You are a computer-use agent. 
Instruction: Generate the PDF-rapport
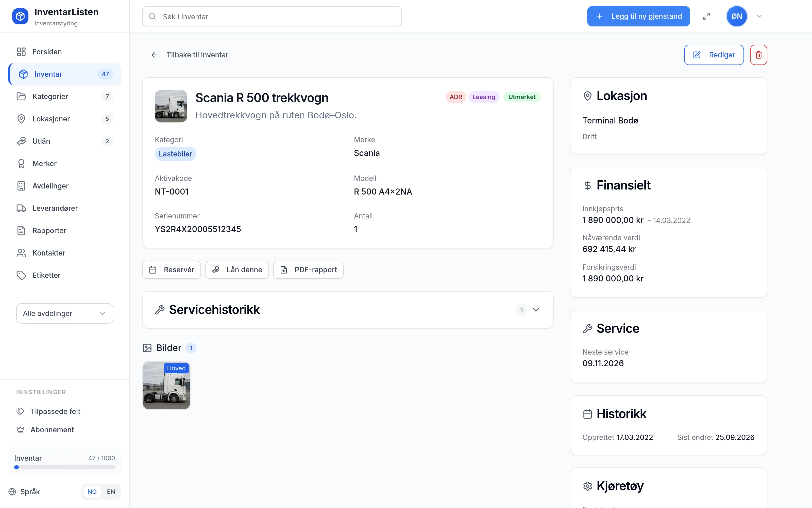pyautogui.click(x=308, y=270)
